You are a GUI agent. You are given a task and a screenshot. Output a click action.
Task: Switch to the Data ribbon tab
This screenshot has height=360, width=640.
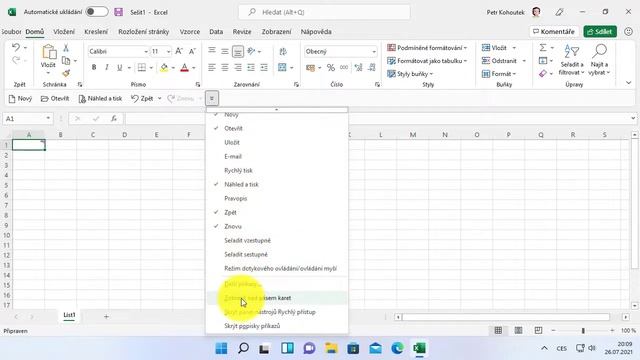tap(216, 31)
